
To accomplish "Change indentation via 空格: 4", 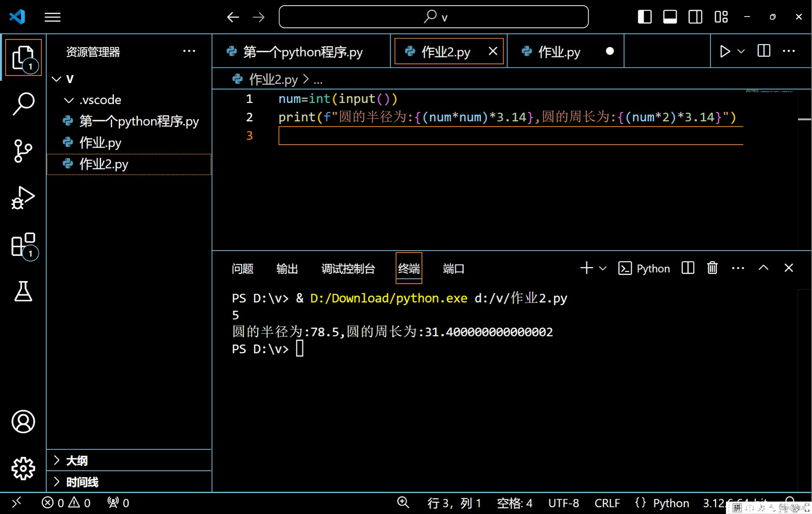I will click(514, 503).
